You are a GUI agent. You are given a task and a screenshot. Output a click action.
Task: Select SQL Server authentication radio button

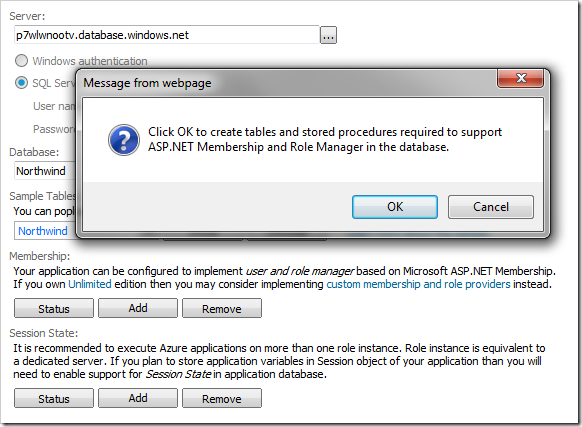click(21, 83)
